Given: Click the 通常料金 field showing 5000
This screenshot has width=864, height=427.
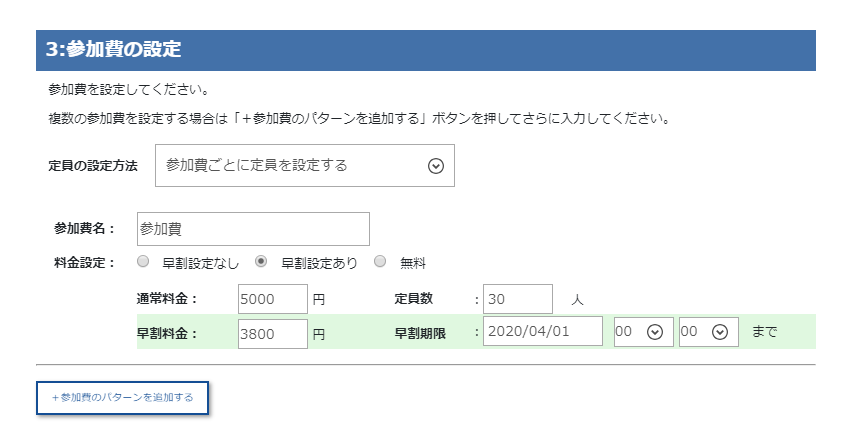Looking at the screenshot, I should [273, 299].
